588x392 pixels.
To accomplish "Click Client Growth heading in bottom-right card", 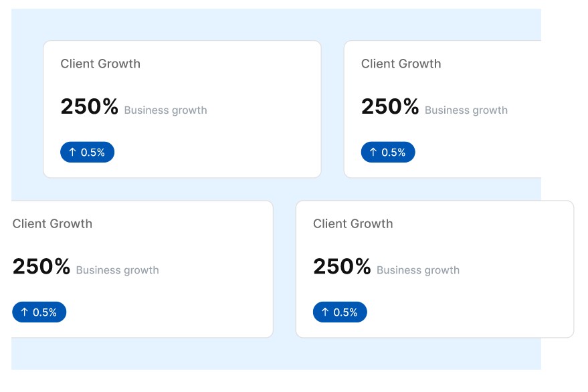I will 353,224.
